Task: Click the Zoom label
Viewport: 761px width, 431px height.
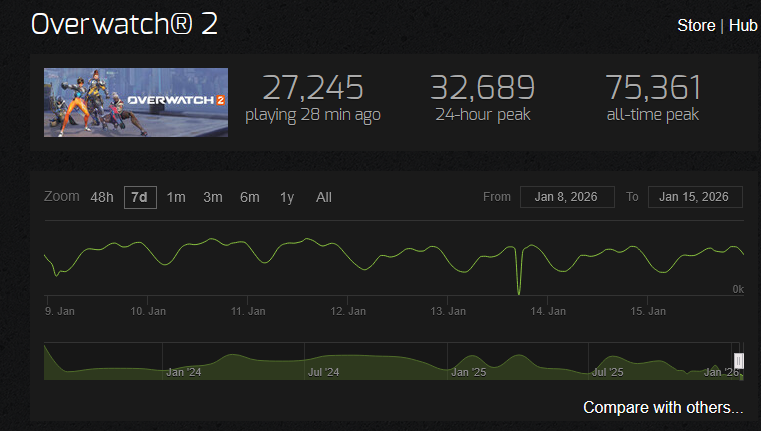Action: click(x=62, y=196)
